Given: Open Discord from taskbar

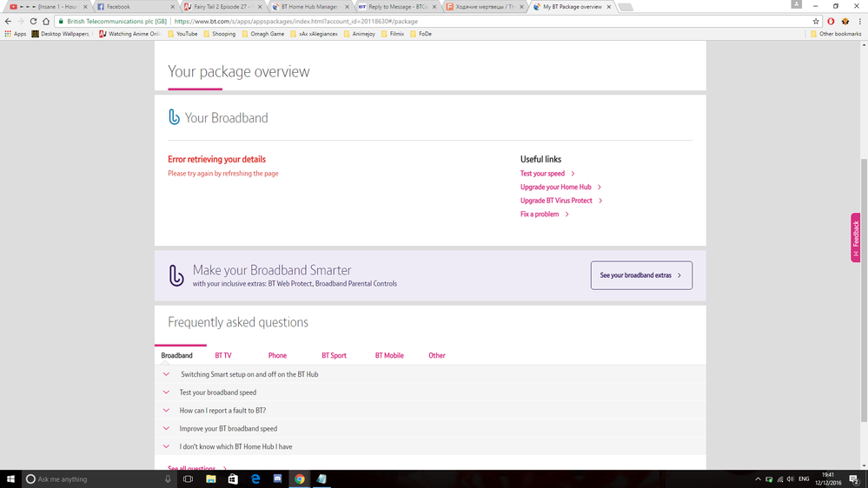Looking at the screenshot, I should click(x=277, y=479).
